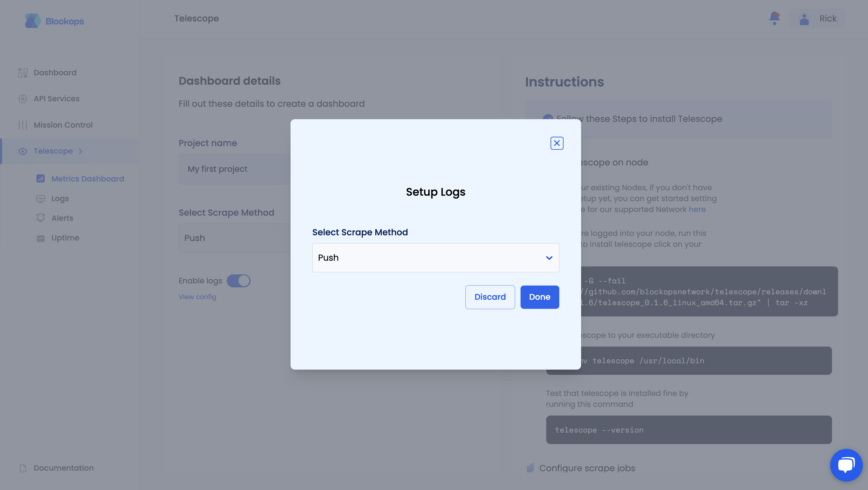Screen dimensions: 868x490
Task: Click the View config link
Action: click(197, 297)
